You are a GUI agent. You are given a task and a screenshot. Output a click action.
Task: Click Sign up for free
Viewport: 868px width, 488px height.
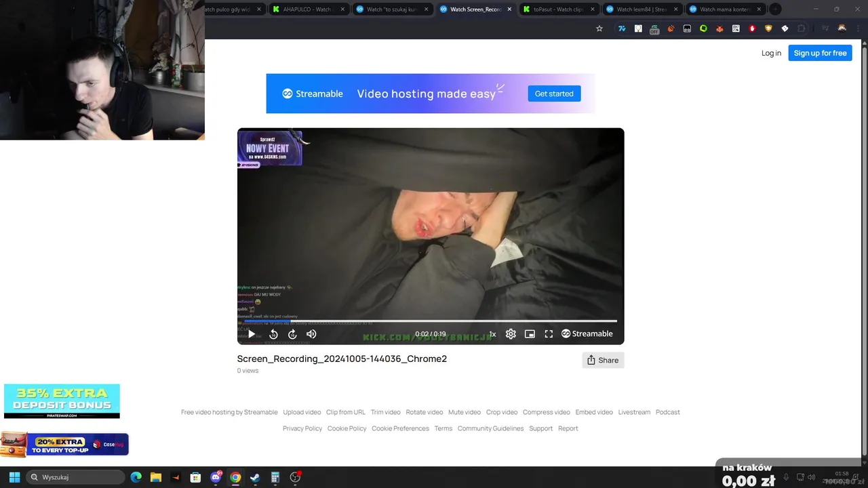point(820,53)
